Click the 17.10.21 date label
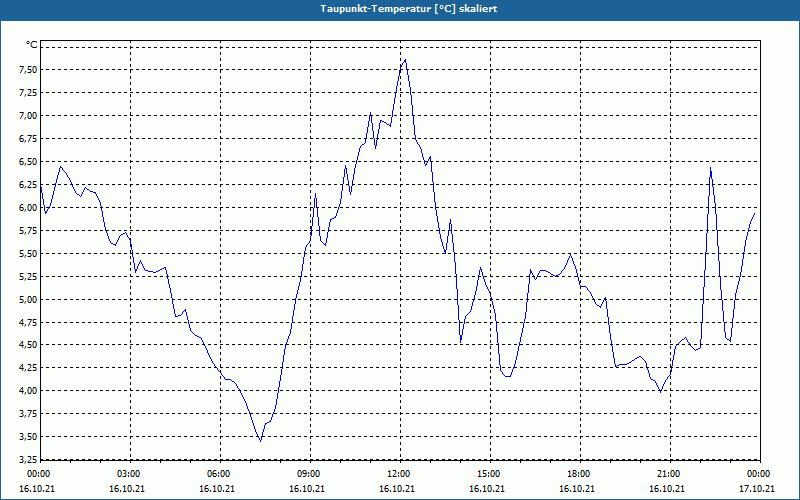The image size is (800, 500). [757, 488]
